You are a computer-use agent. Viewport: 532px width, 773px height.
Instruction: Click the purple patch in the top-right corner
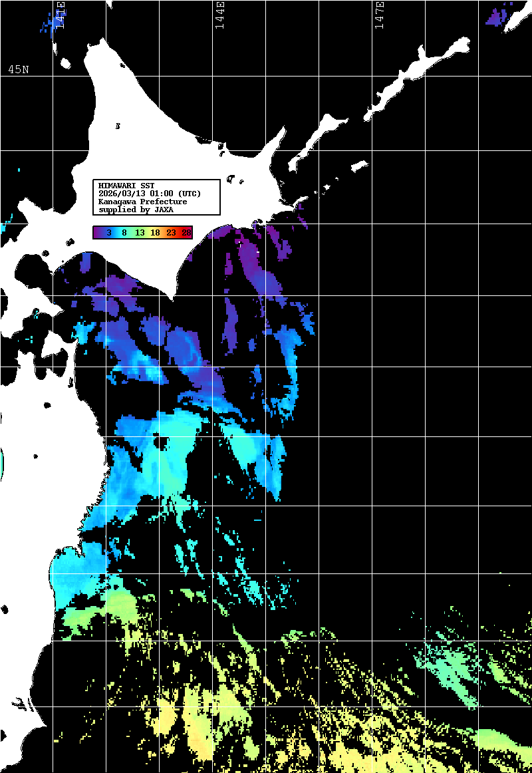pos(495,16)
